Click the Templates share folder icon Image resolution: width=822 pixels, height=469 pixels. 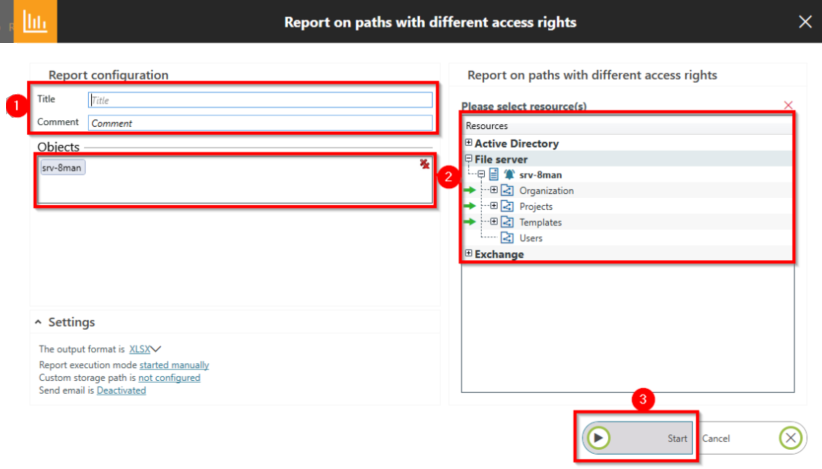pyautogui.click(x=507, y=223)
